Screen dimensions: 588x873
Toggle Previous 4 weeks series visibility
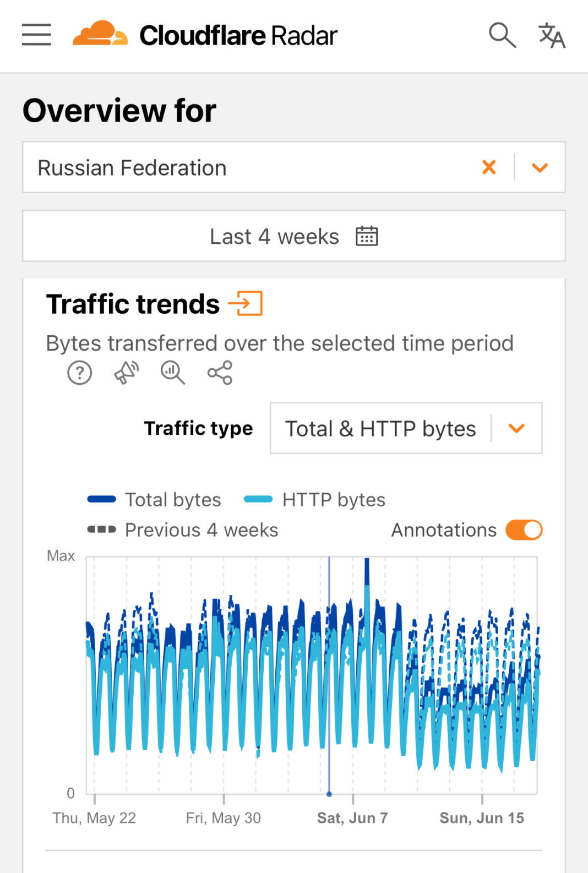point(183,530)
